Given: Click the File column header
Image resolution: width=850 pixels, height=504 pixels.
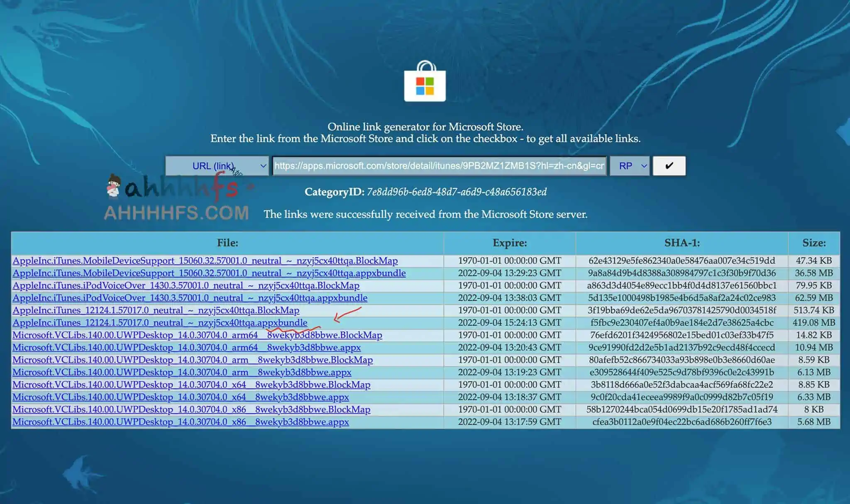Looking at the screenshot, I should point(227,243).
